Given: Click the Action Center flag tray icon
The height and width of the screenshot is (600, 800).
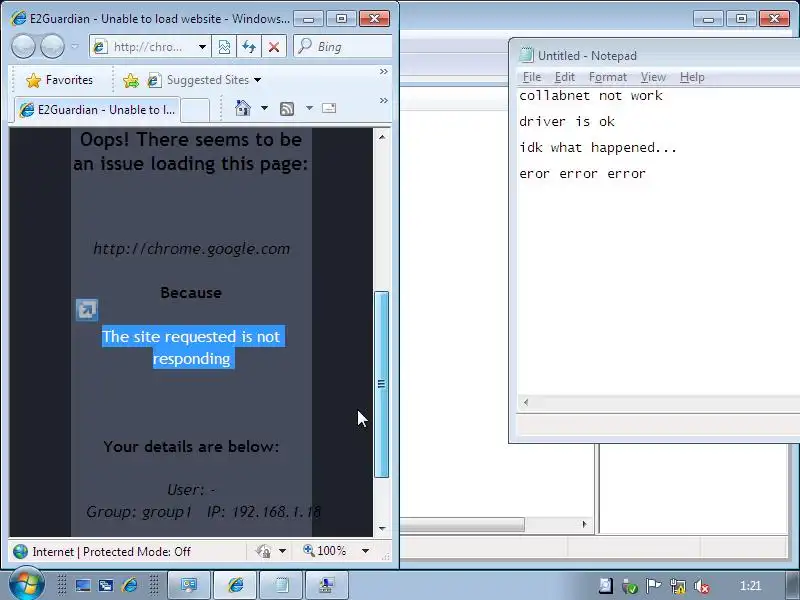Looking at the screenshot, I should pos(653,586).
